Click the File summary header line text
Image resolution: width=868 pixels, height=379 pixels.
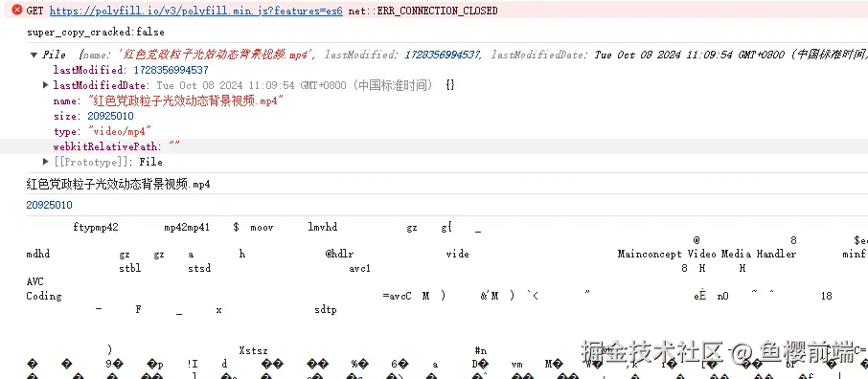pyautogui.click(x=454, y=55)
